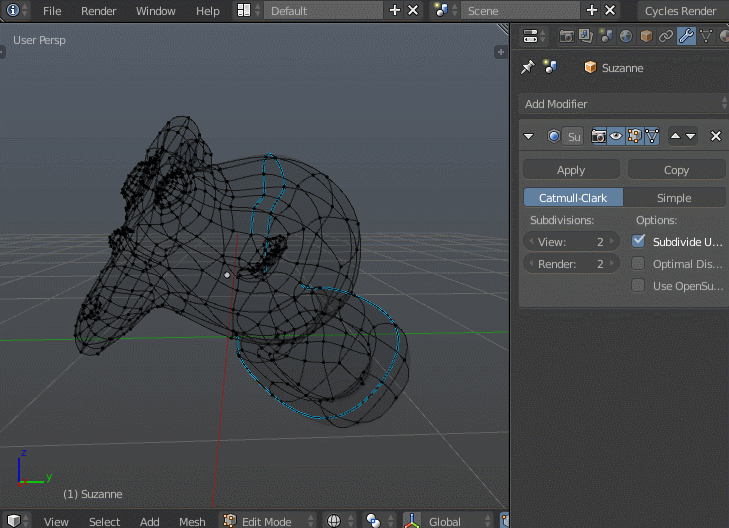Collapse the Subsurf modifier panel
This screenshot has height=528, width=729.
529,136
